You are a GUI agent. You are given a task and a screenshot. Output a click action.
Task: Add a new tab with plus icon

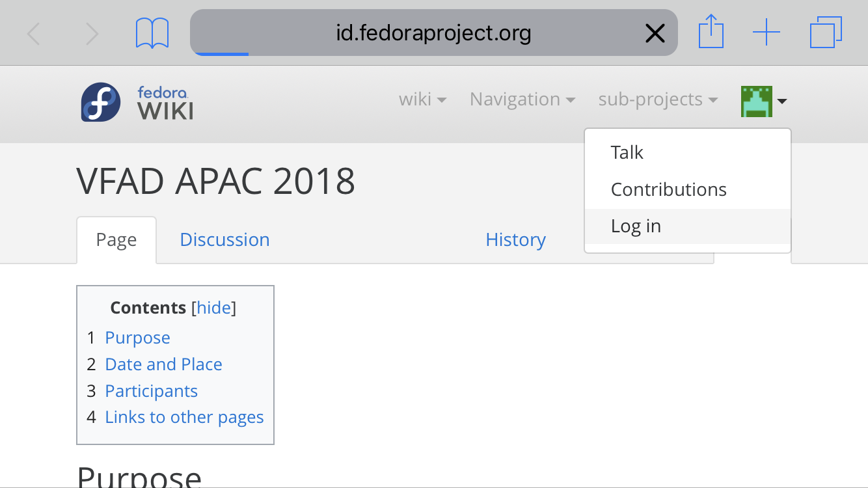click(x=766, y=33)
